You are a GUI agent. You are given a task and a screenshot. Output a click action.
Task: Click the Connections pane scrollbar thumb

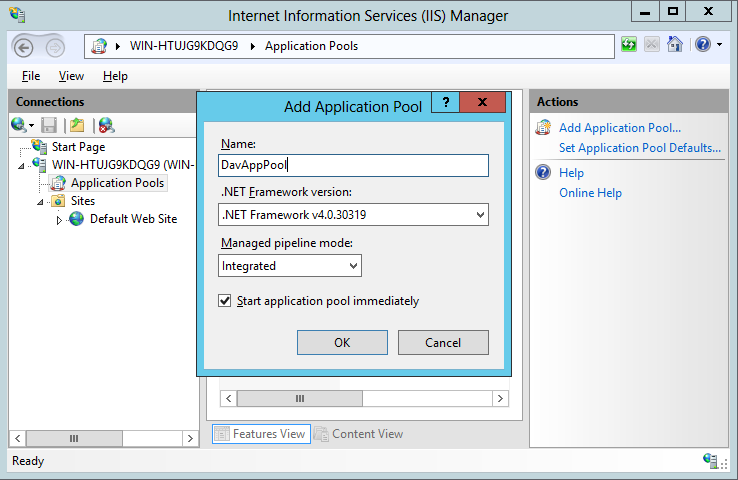pos(74,439)
